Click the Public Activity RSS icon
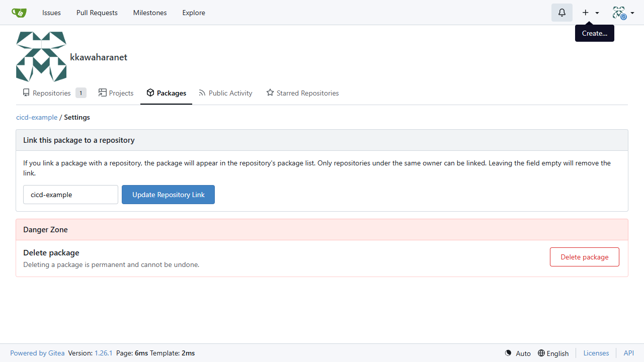The height and width of the screenshot is (362, 644). pos(202,93)
